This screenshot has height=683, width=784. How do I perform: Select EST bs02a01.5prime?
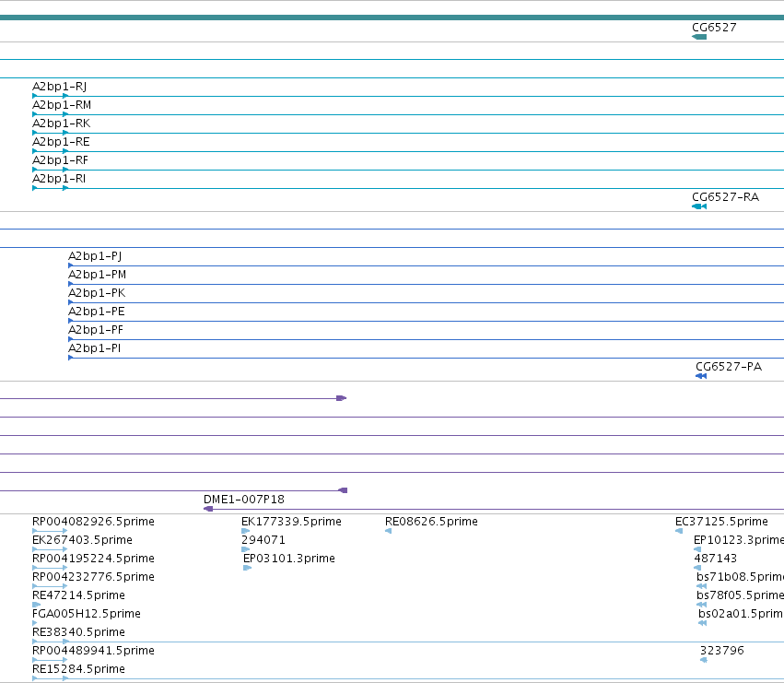pos(741,614)
